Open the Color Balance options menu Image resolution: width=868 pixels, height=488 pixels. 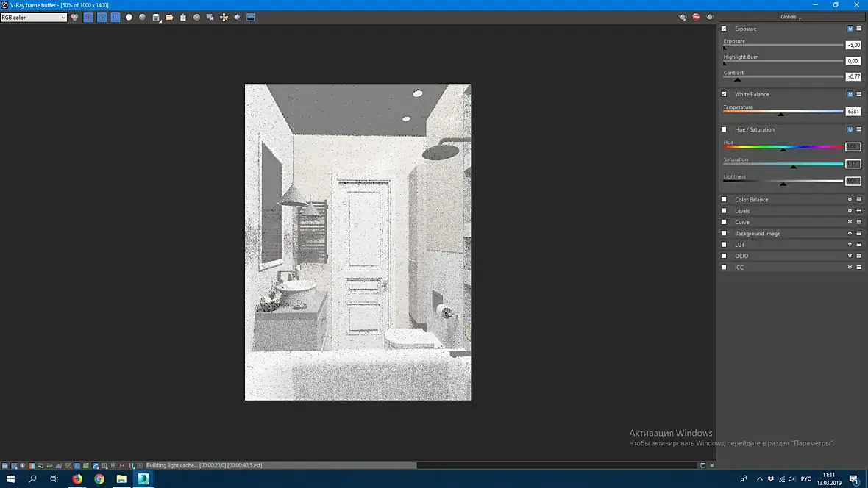(x=859, y=200)
